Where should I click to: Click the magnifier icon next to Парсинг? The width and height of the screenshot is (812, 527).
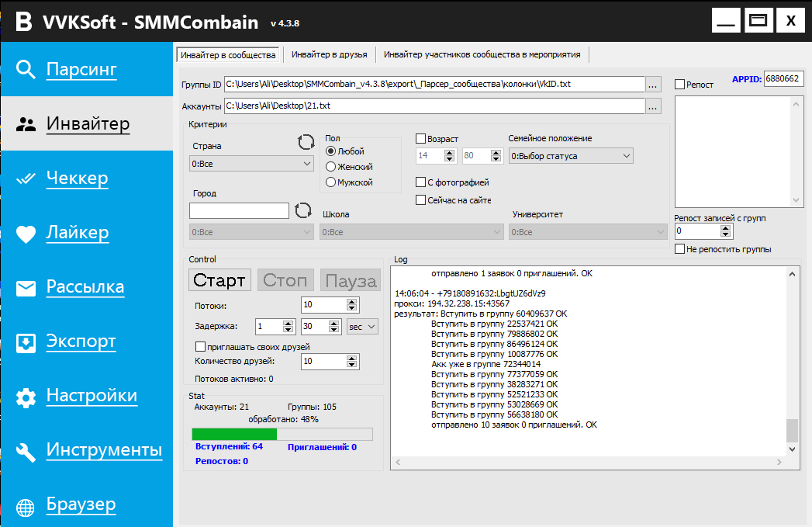(x=26, y=70)
